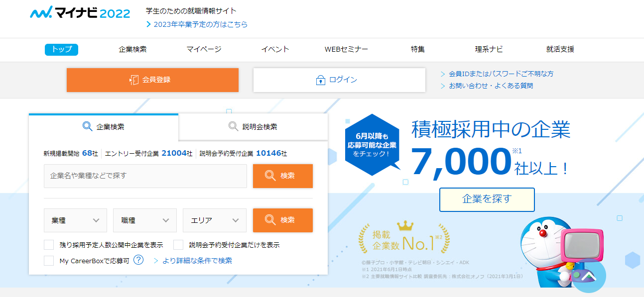This screenshot has width=644, height=297.
Task: Open 企業検索 in the navigation bar
Action: click(133, 49)
